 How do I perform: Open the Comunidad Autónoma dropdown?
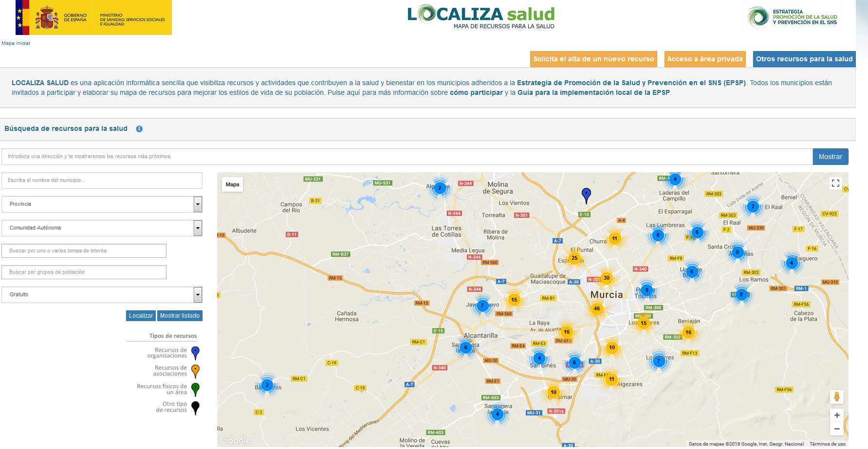coord(102,228)
